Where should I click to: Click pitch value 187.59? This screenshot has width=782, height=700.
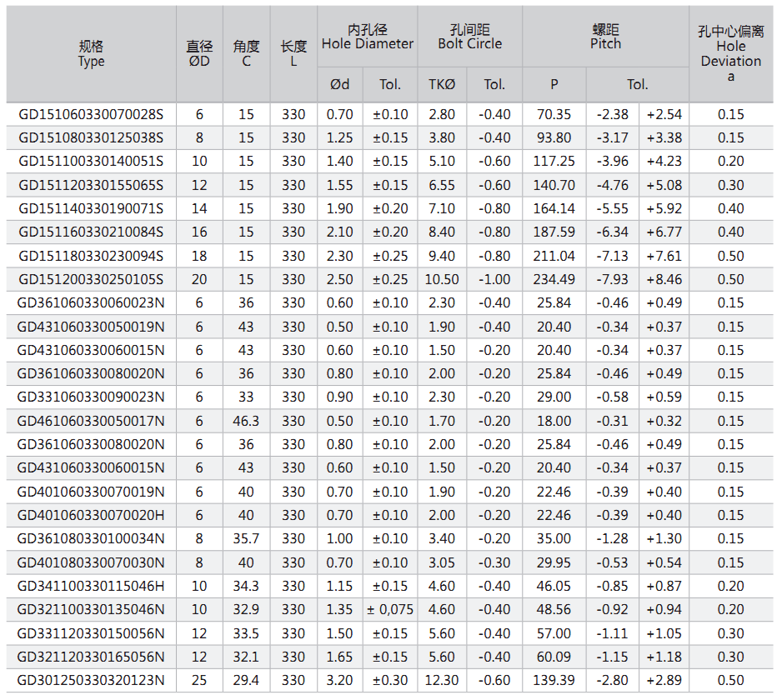point(554,232)
